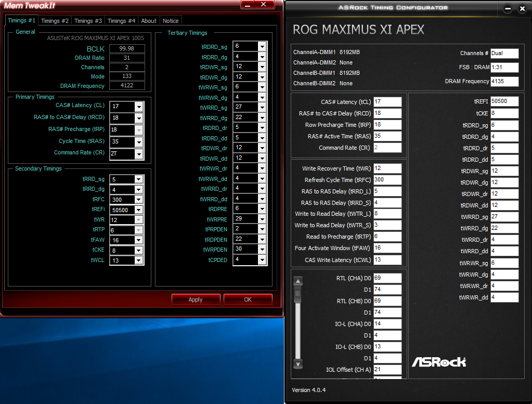Expand the tRRD_sg dropdown
The height and width of the screenshot is (404, 532).
pyautogui.click(x=139, y=179)
